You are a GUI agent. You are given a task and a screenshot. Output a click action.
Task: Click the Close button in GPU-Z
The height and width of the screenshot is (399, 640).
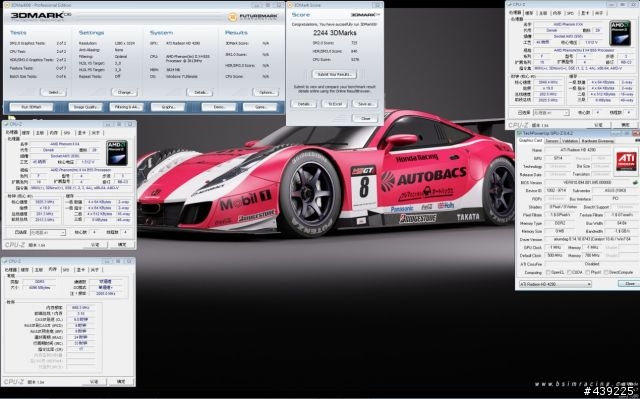(x=629, y=284)
